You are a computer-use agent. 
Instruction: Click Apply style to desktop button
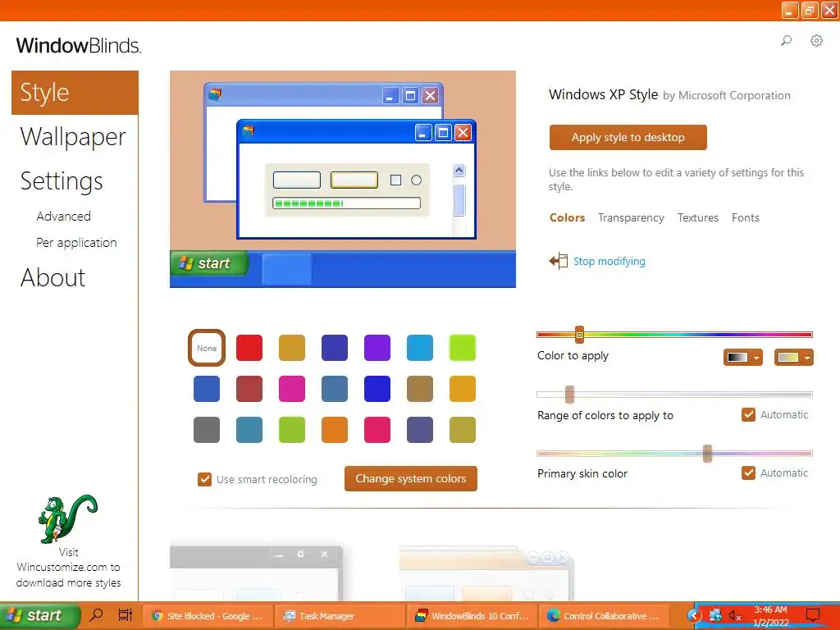pyautogui.click(x=628, y=137)
